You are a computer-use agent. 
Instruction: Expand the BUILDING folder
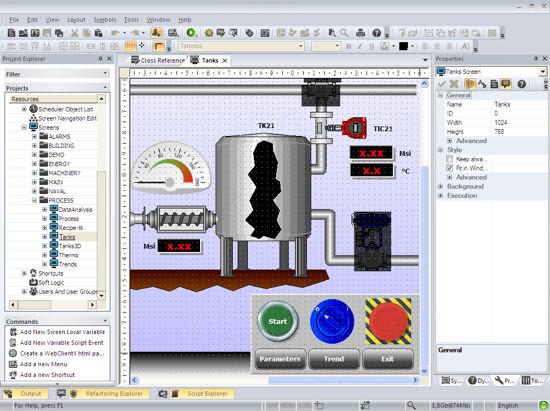click(x=34, y=146)
